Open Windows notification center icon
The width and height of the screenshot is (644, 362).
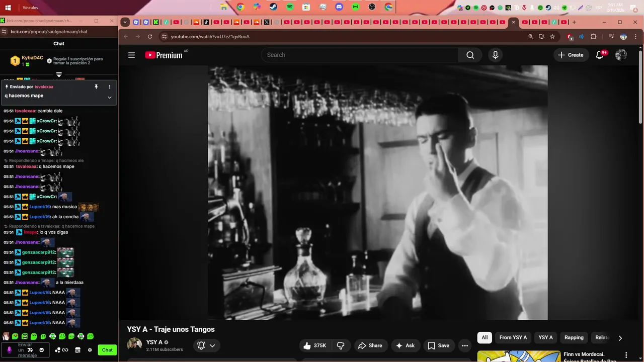pos(634,8)
